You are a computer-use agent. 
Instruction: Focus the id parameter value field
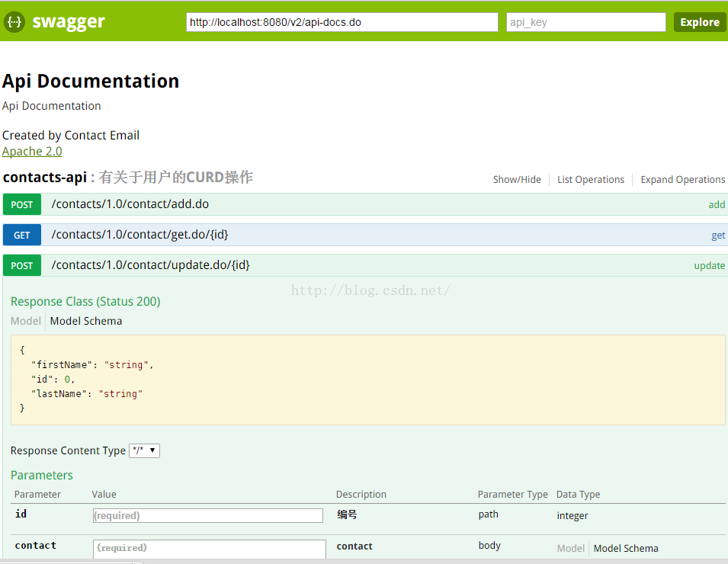click(208, 516)
